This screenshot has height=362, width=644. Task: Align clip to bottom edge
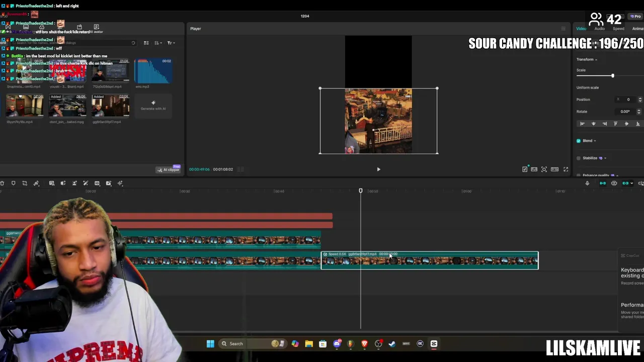tap(637, 124)
